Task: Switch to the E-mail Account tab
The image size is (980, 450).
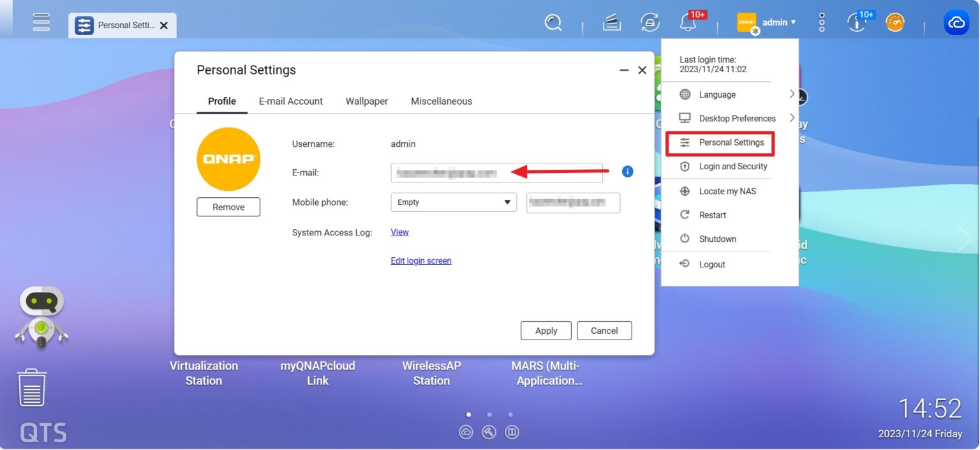Action: click(290, 101)
